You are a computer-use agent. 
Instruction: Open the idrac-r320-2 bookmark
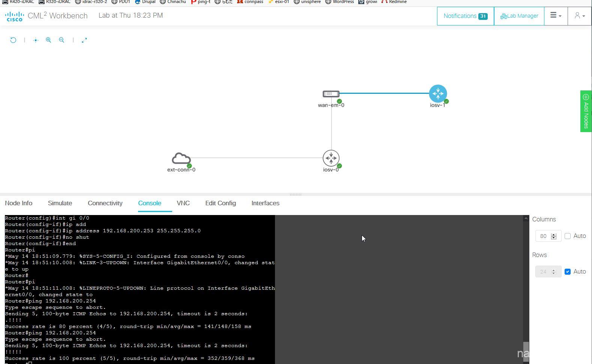pyautogui.click(x=91, y=2)
